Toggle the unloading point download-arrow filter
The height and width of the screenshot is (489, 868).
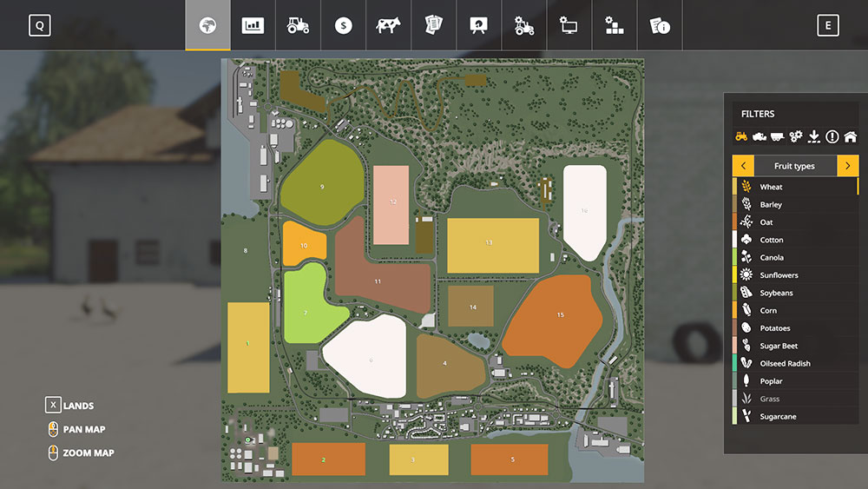[x=814, y=136]
